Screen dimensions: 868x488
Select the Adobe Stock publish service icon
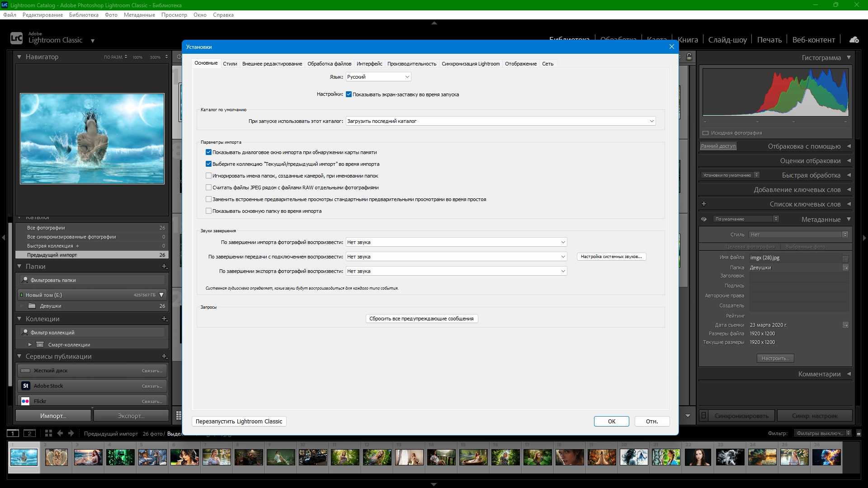(25, 386)
